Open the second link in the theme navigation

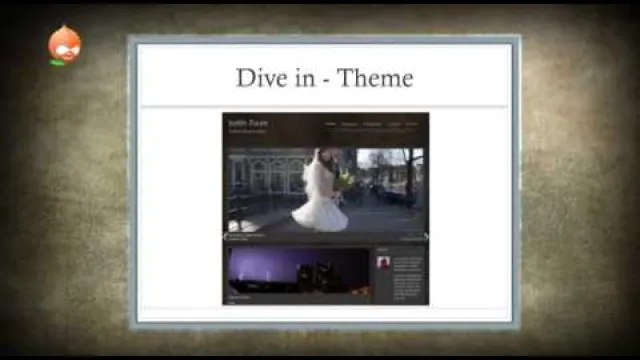tap(349, 124)
